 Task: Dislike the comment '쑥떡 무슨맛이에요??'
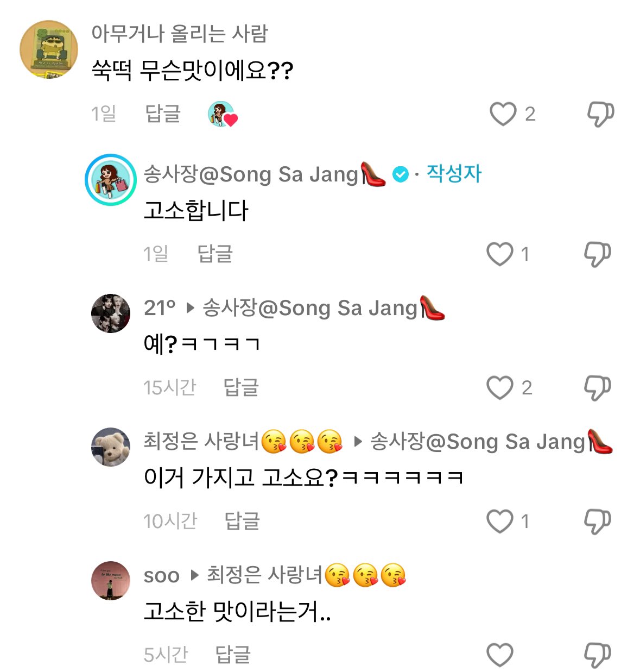point(600,114)
